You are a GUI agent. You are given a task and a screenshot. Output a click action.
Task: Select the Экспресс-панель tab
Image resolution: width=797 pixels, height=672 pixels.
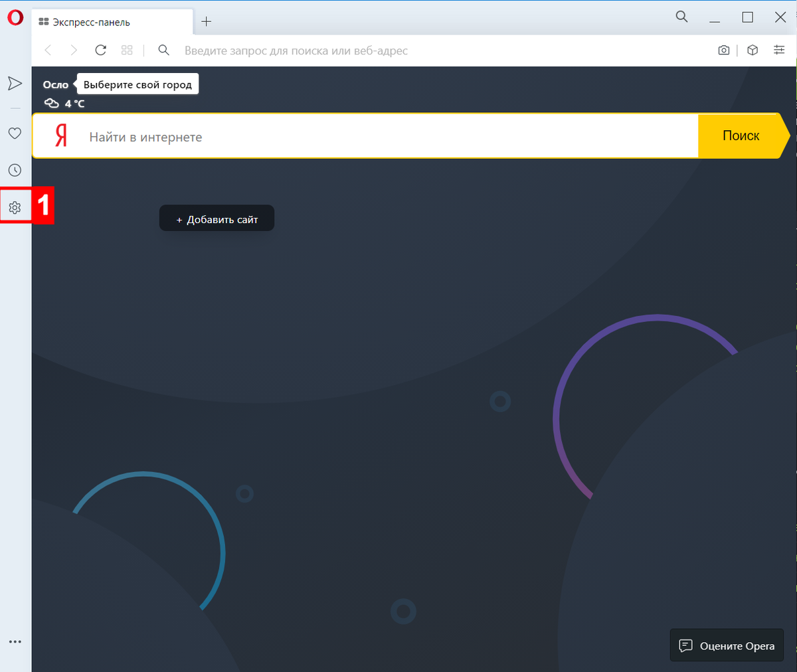(112, 22)
